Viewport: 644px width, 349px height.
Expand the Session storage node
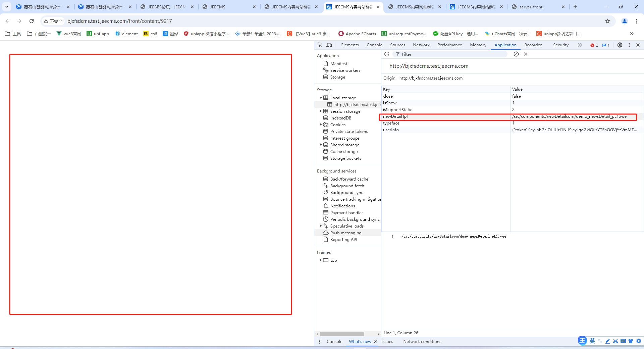click(x=321, y=111)
